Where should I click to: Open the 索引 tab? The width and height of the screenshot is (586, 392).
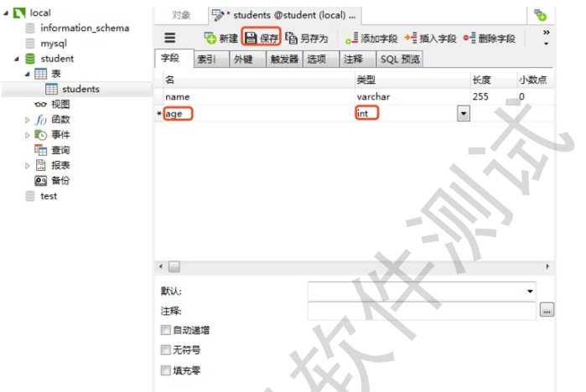coord(211,59)
